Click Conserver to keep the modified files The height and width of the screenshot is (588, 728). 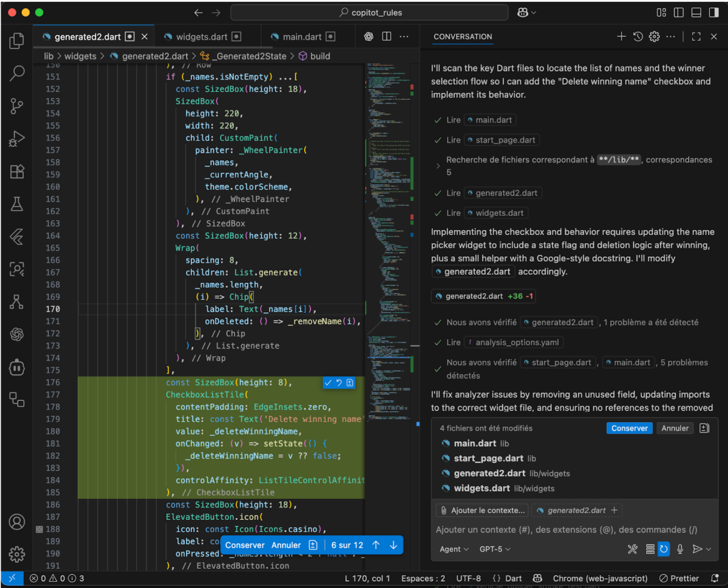pos(629,428)
